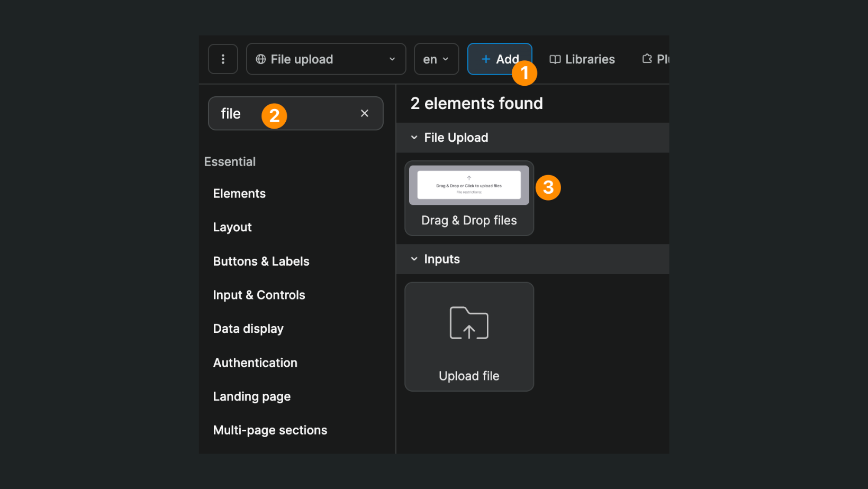Image resolution: width=868 pixels, height=489 pixels.
Task: Switch to the Authentication category
Action: click(x=255, y=363)
